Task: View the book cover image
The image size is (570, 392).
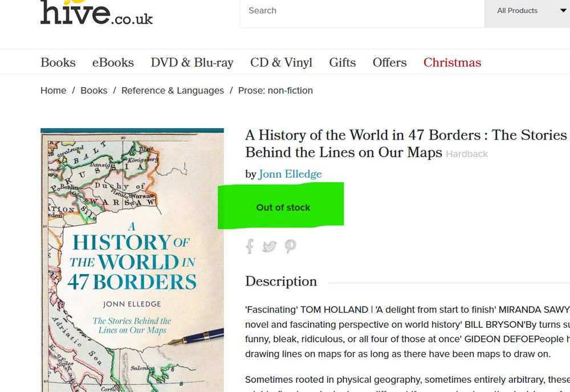Action: (132, 260)
